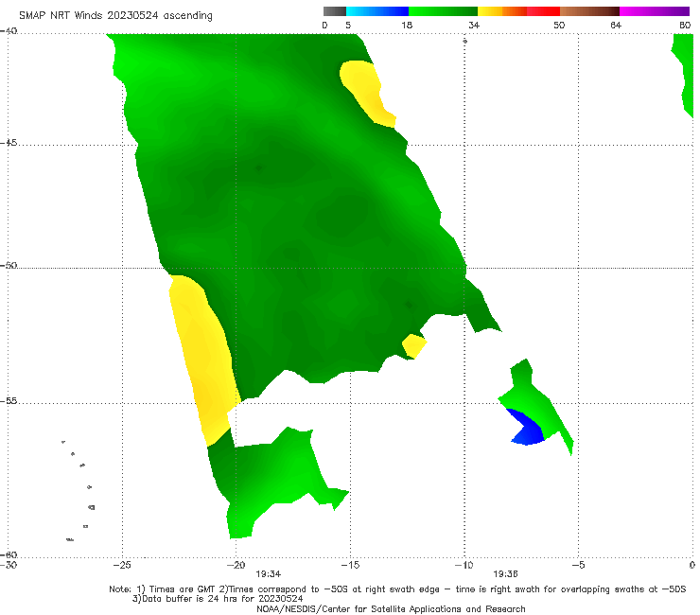Click the longitude label '-15'
The width and height of the screenshot is (700, 615).
pyautogui.click(x=350, y=565)
